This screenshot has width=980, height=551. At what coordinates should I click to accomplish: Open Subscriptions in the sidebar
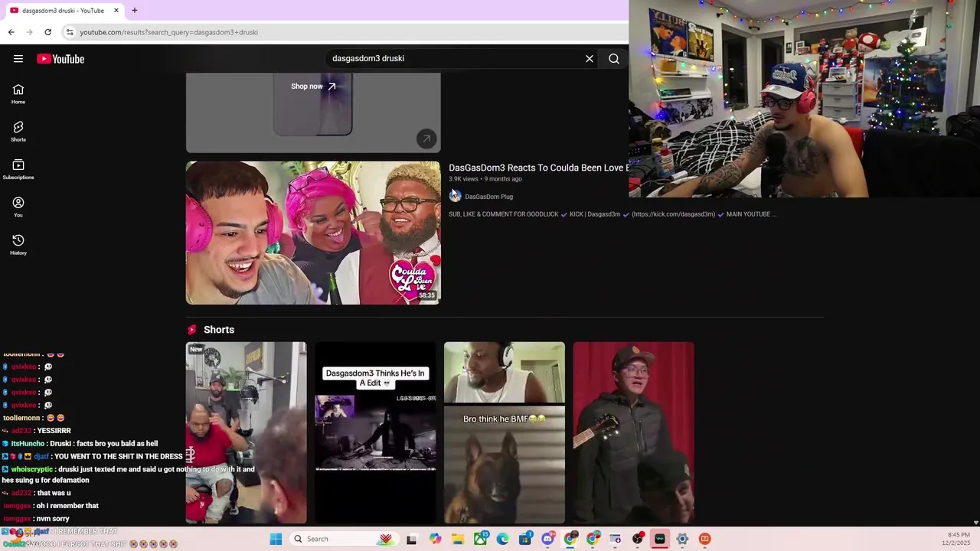(x=18, y=169)
